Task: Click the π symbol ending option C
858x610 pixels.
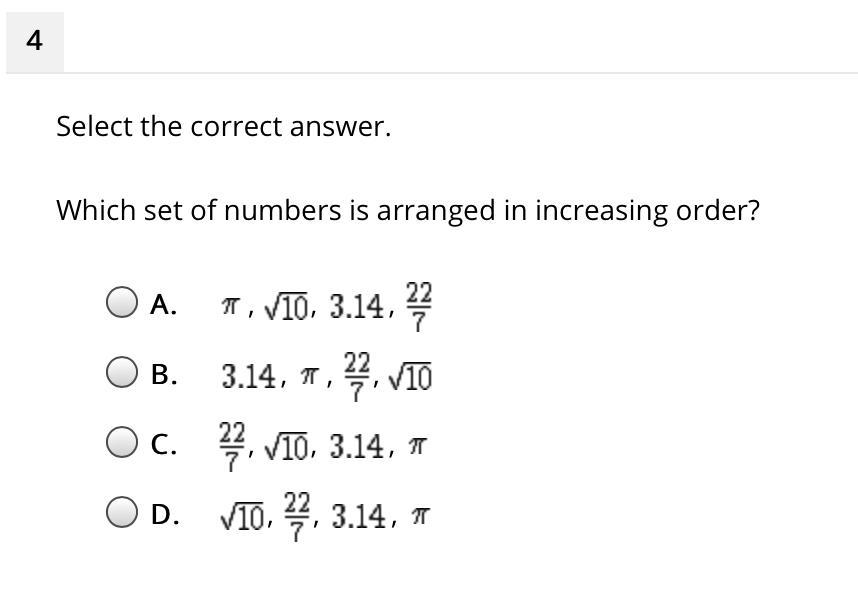Action: click(417, 448)
